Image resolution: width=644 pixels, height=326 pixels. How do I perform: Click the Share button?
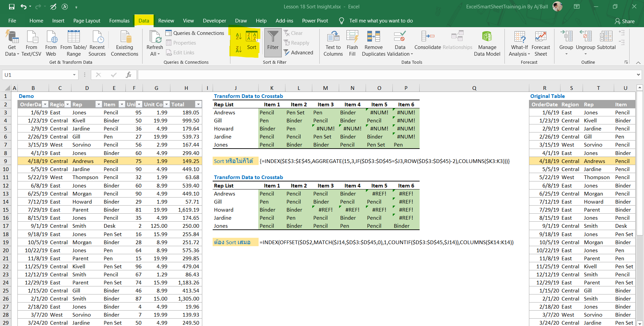(625, 21)
